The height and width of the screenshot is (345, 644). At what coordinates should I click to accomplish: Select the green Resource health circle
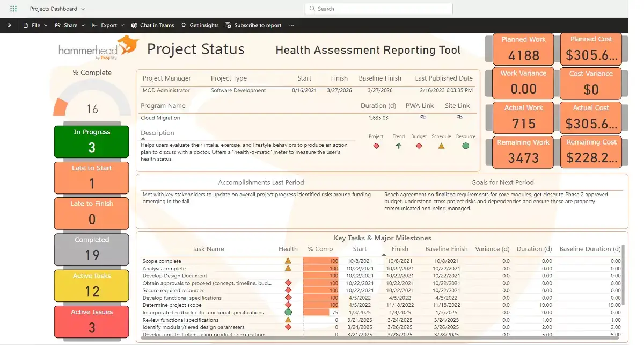point(465,145)
